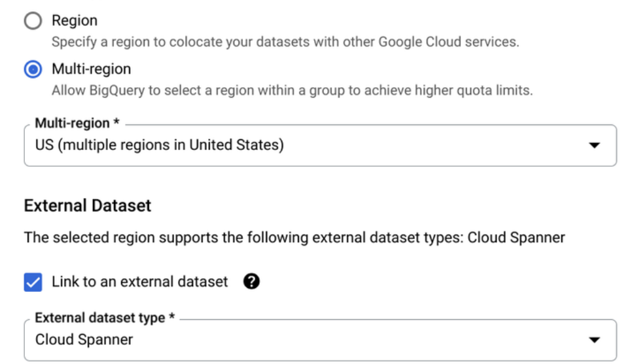Uncheck the Link to an external dataset checkbox
The width and height of the screenshot is (638, 364).
[33, 282]
